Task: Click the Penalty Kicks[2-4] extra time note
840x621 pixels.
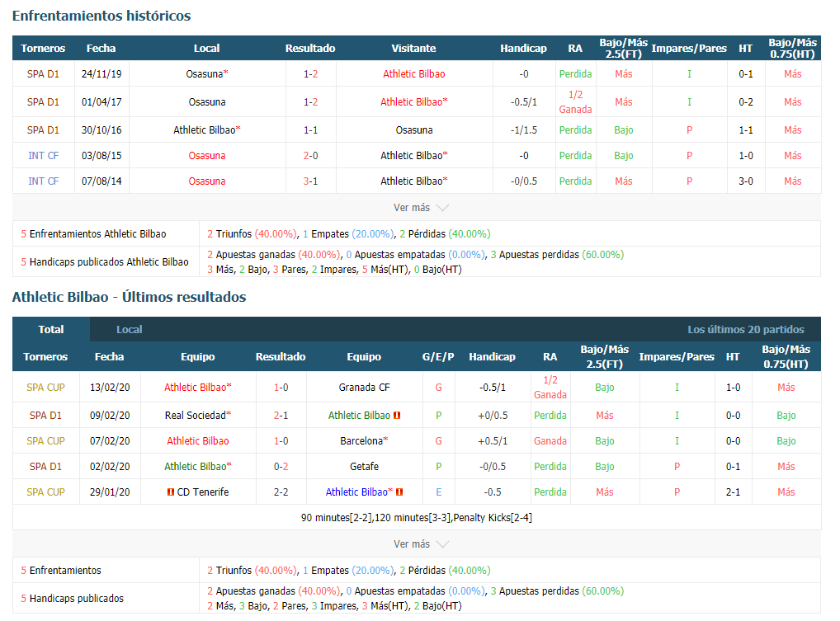Action: (493, 518)
